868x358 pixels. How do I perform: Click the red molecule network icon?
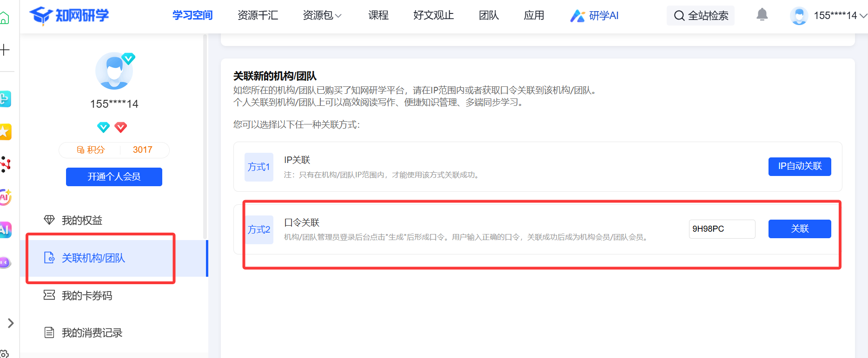[x=5, y=164]
